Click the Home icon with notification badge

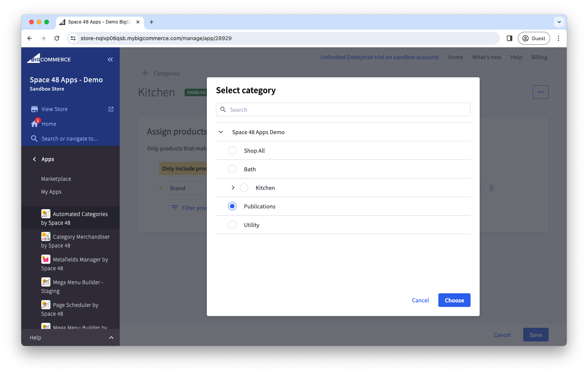pyautogui.click(x=35, y=123)
